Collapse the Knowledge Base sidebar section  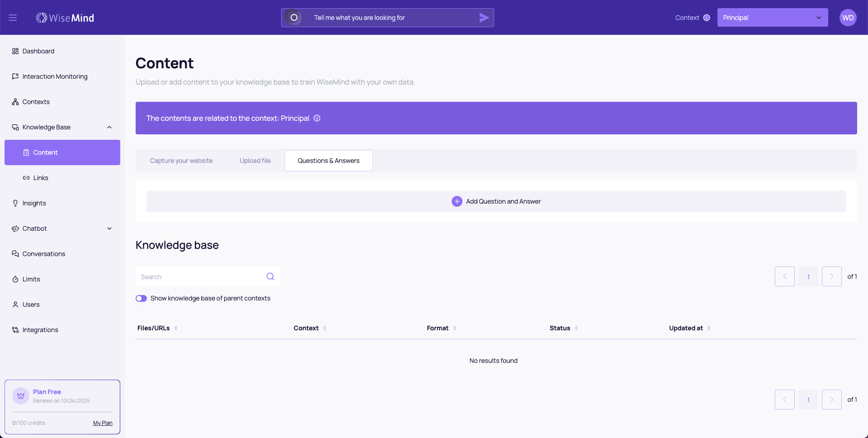[109, 127]
